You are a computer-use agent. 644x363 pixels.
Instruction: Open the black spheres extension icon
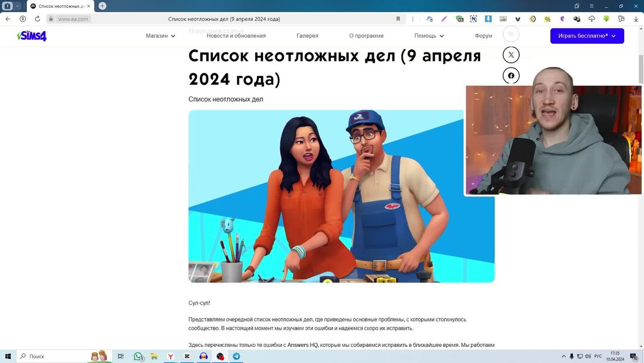pos(577,19)
